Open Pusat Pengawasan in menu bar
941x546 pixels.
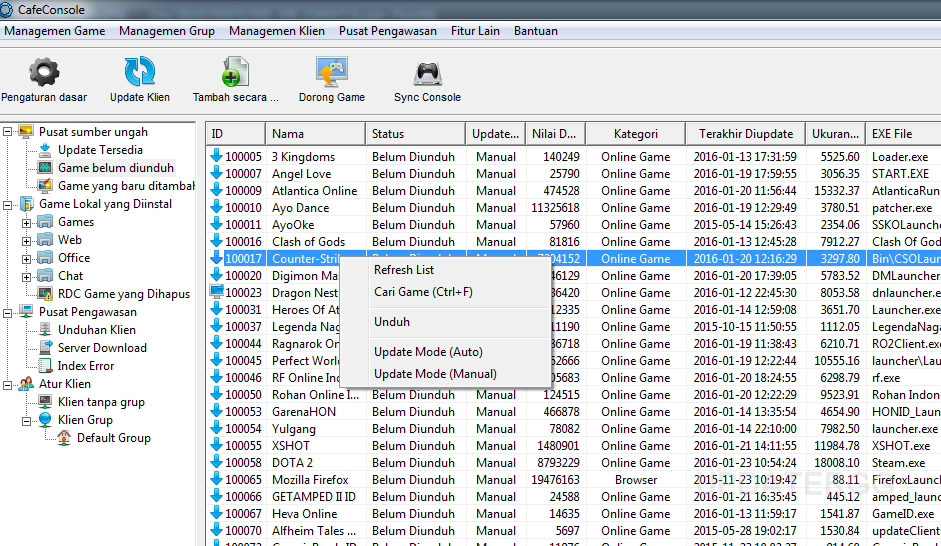pyautogui.click(x=388, y=31)
